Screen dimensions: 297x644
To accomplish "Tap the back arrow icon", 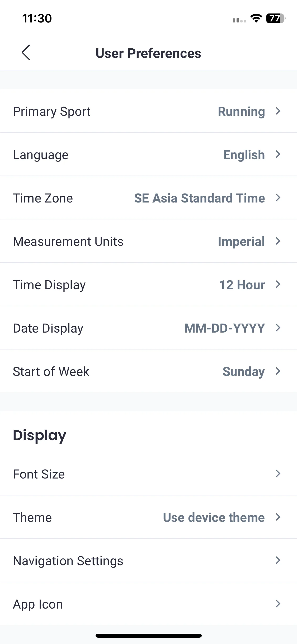I will [26, 52].
